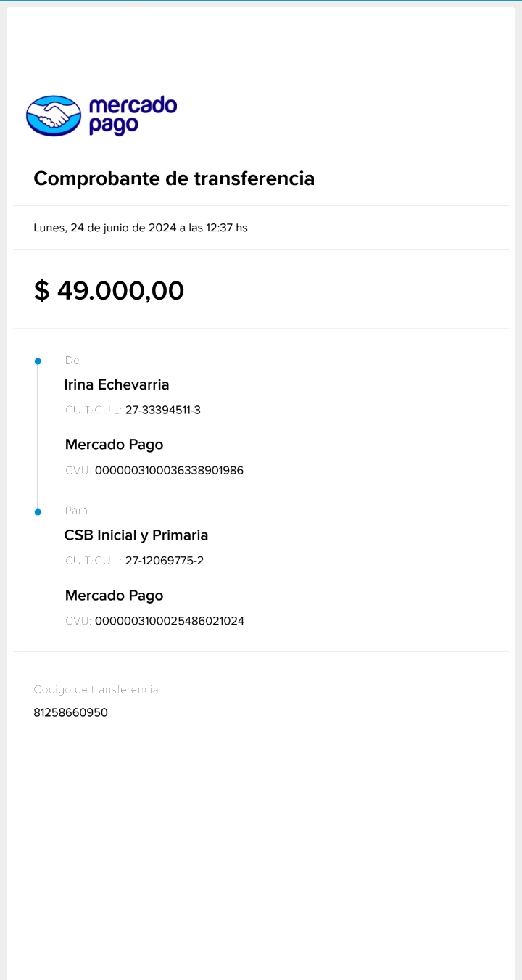Click the "Para" section label
522x980 pixels.
coord(76,511)
